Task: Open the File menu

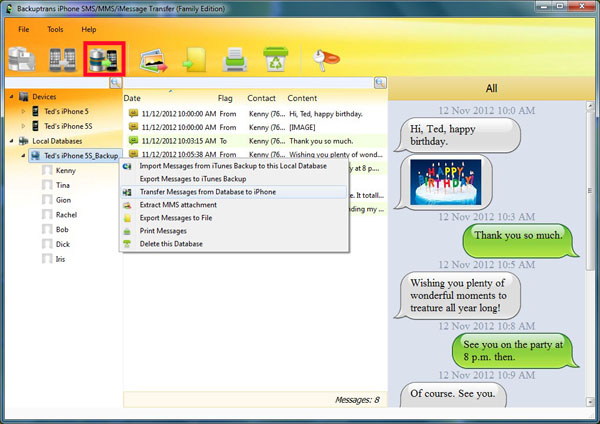Action: pyautogui.click(x=24, y=29)
